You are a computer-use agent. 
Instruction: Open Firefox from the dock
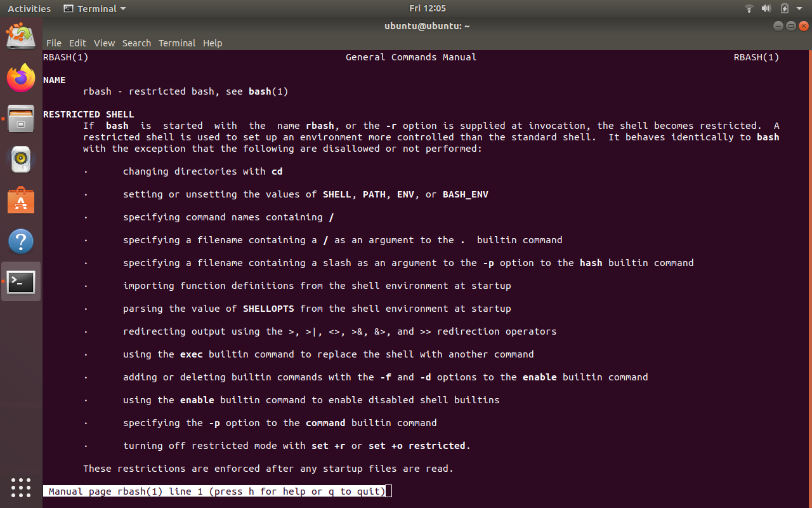tap(21, 78)
